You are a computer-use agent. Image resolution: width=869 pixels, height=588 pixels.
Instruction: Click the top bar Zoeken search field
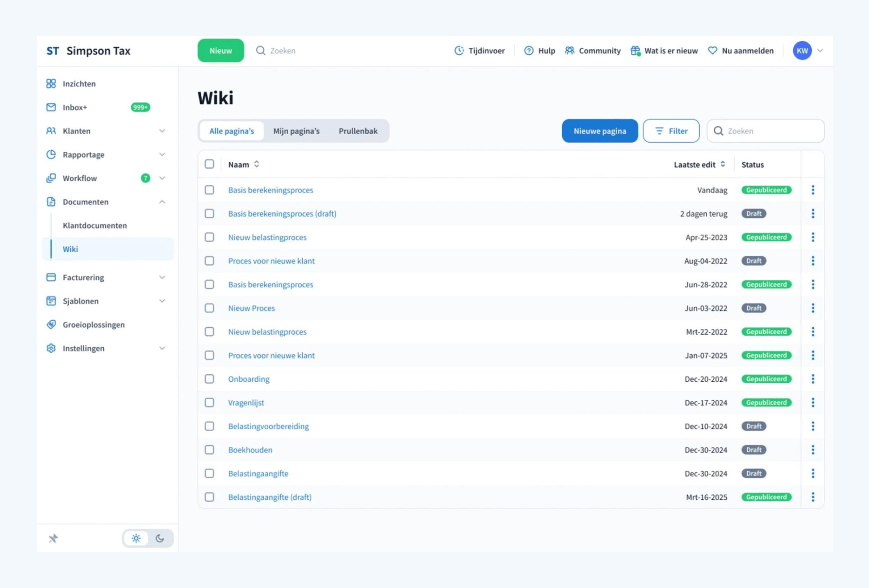tap(282, 50)
